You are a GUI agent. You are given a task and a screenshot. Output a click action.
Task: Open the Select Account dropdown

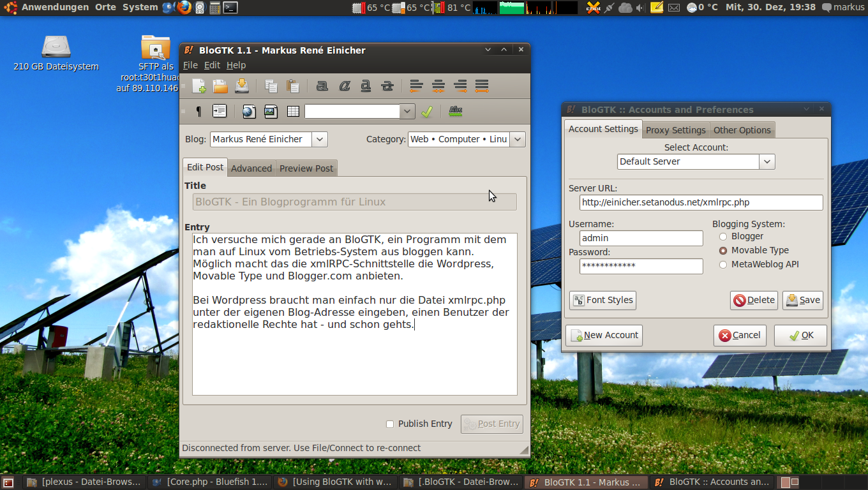[767, 161]
